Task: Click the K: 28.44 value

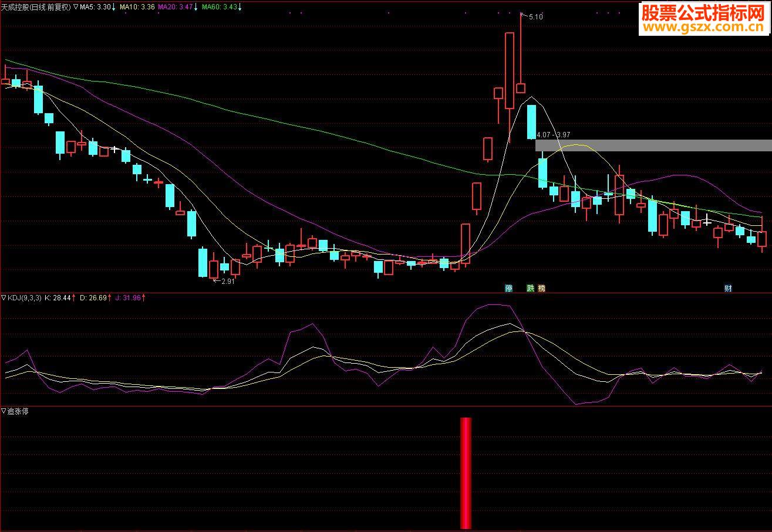Action: [x=58, y=298]
